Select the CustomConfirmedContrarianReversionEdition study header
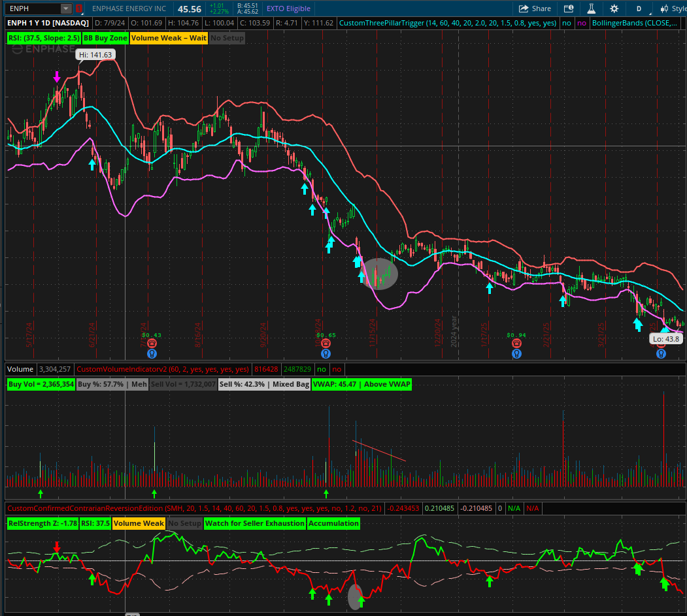 click(x=195, y=508)
